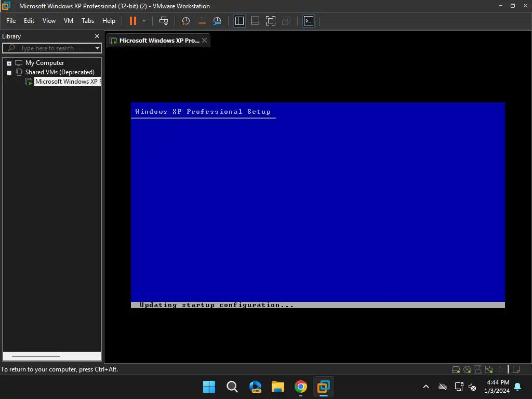Open the Tabs menu
This screenshot has height=399, width=532.
pos(87,21)
